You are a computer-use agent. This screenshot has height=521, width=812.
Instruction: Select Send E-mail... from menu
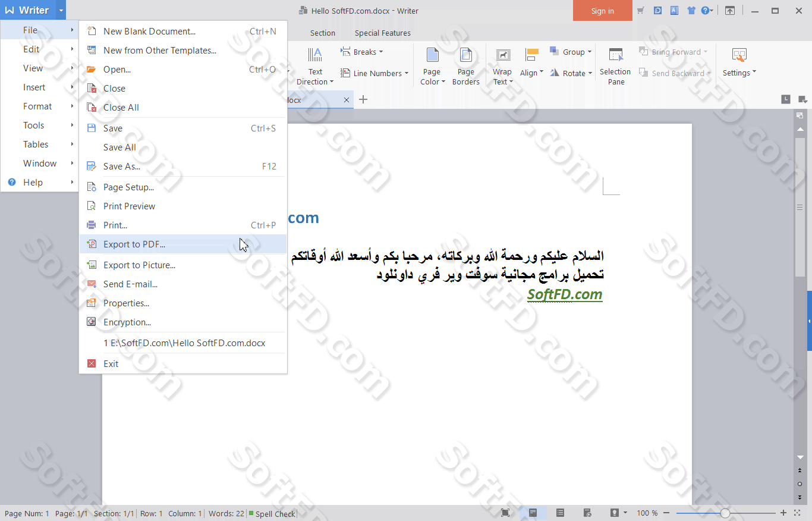[x=183, y=284]
